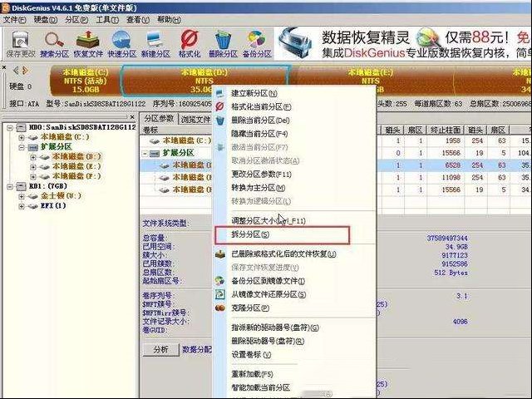Open the 硬盘(D) menu
Viewport: 532px width, 399px height.
pyautogui.click(x=46, y=20)
